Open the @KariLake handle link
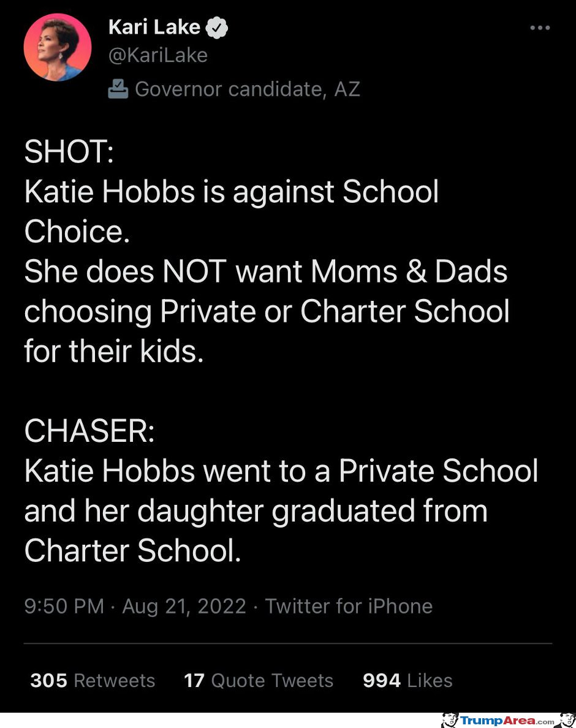This screenshot has width=576, height=728. coord(158,55)
